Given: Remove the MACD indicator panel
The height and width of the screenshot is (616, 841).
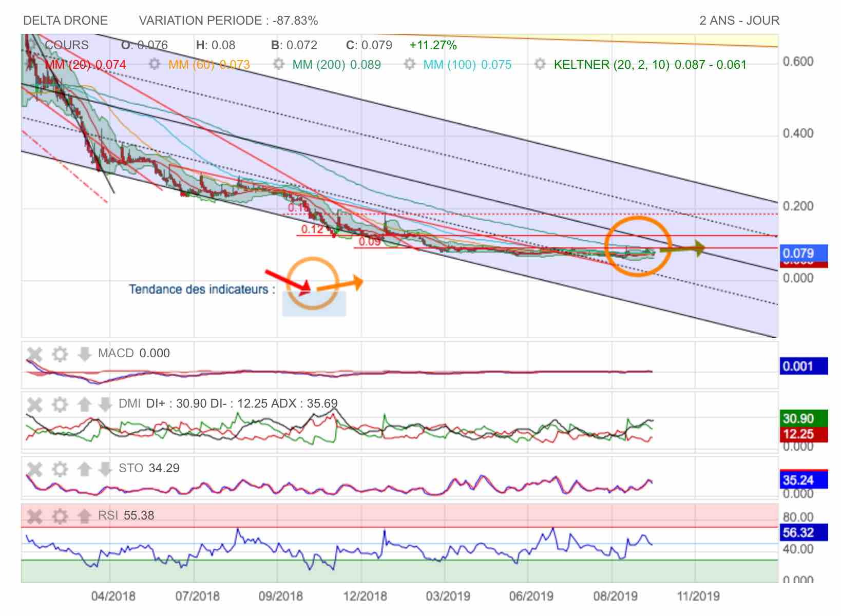Looking at the screenshot, I should pos(34,354).
